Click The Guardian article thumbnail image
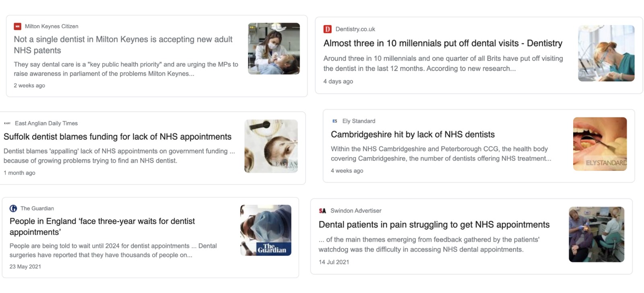Image resolution: width=644 pixels, height=293 pixels. pyautogui.click(x=266, y=230)
